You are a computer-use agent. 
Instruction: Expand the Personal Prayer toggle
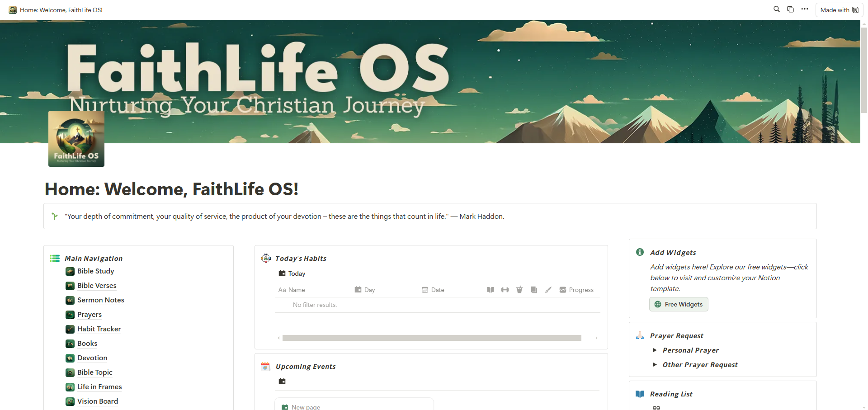pos(655,350)
